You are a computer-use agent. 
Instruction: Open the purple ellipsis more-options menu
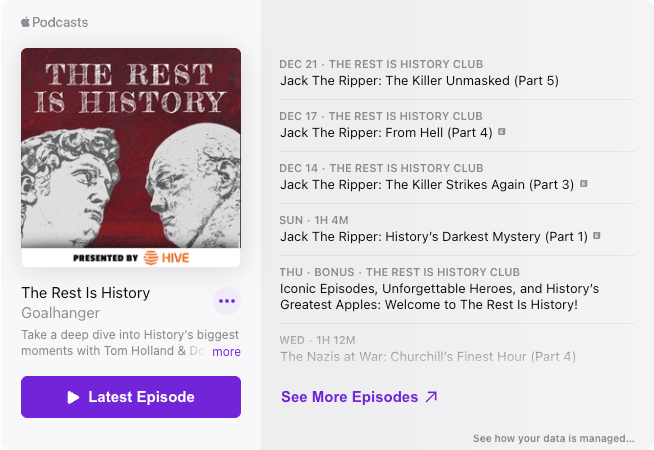(x=227, y=300)
